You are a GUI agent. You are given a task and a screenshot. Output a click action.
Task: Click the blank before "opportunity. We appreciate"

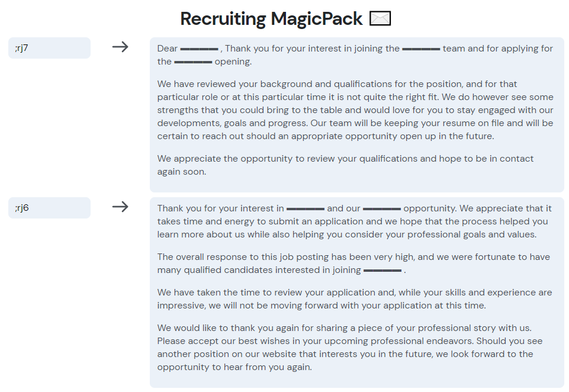tap(382, 209)
